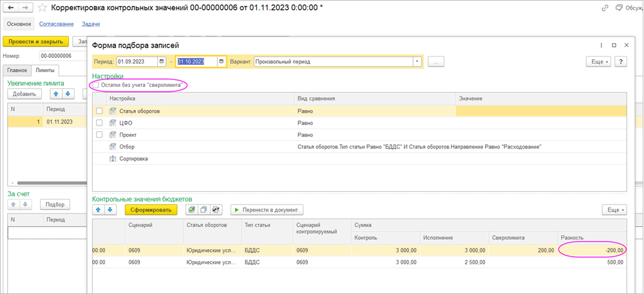644x294 pixels.
Task: Click the copy link icon
Action: [x=605, y=8]
